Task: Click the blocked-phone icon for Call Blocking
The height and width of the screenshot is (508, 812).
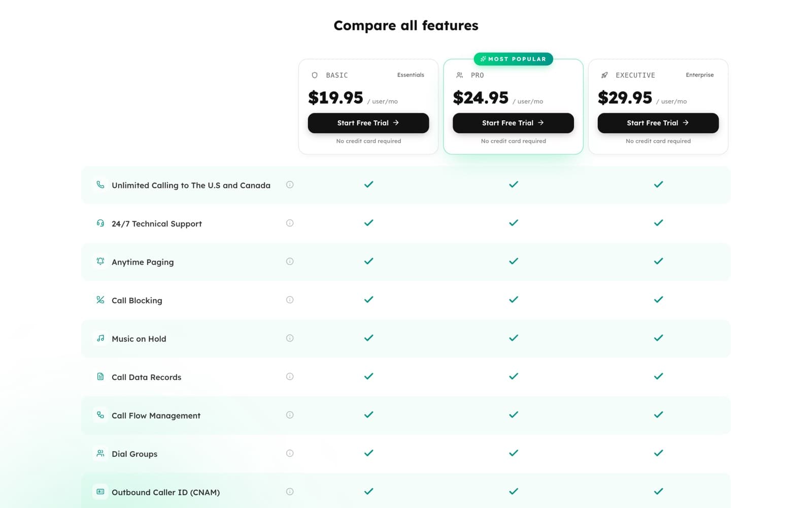Action: click(x=100, y=300)
